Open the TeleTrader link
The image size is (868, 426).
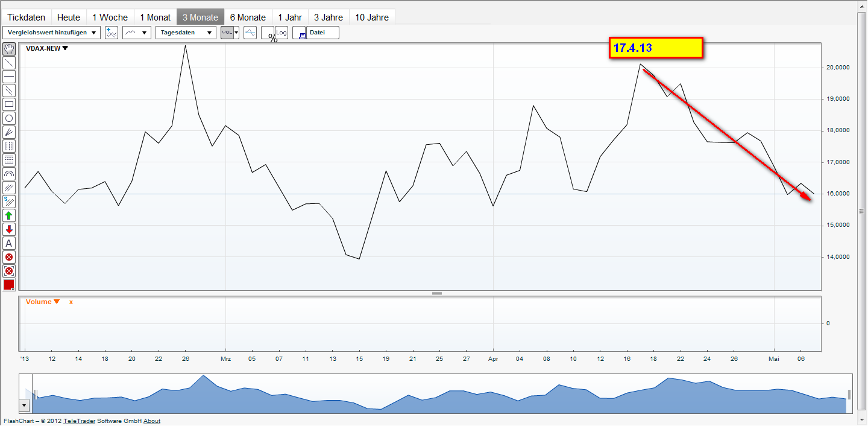tap(80, 421)
